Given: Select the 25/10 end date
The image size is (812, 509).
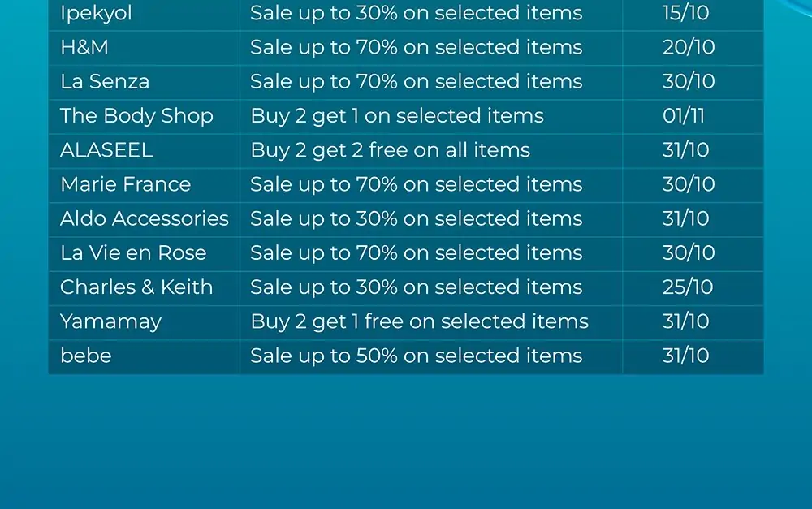Looking at the screenshot, I should point(688,287).
